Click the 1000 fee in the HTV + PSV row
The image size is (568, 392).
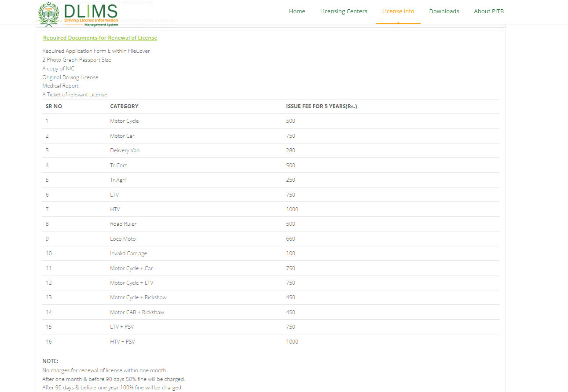(x=292, y=342)
